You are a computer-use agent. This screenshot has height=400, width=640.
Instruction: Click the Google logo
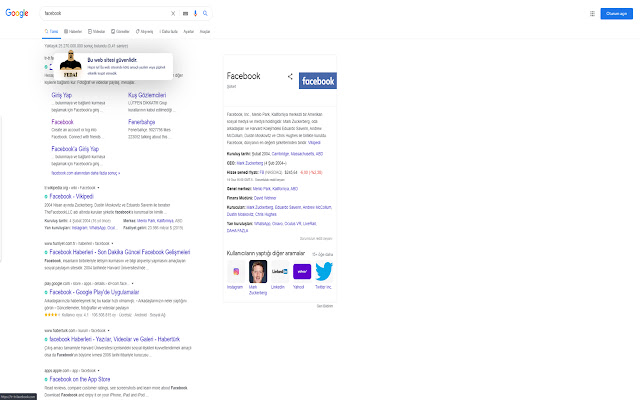click(x=17, y=13)
